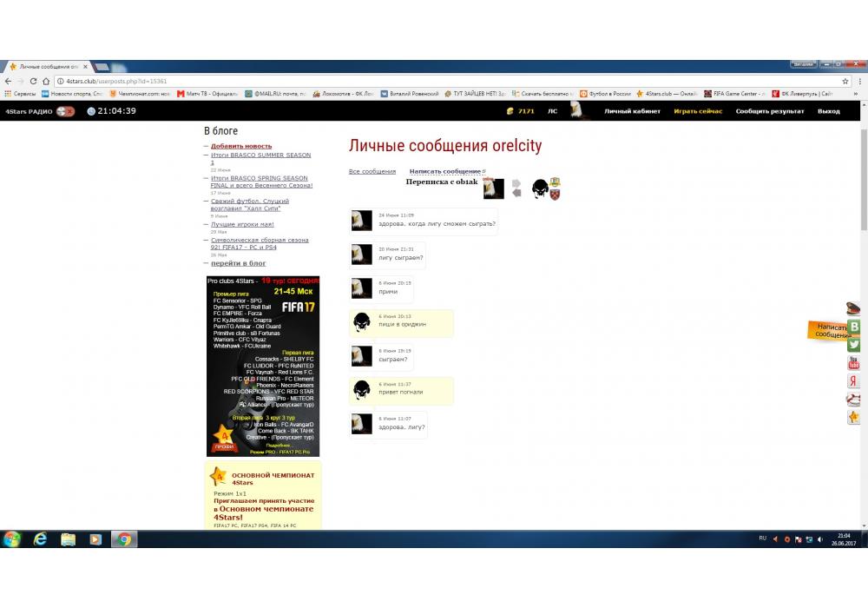
Task: Click the address bar URL field
Action: (434, 81)
